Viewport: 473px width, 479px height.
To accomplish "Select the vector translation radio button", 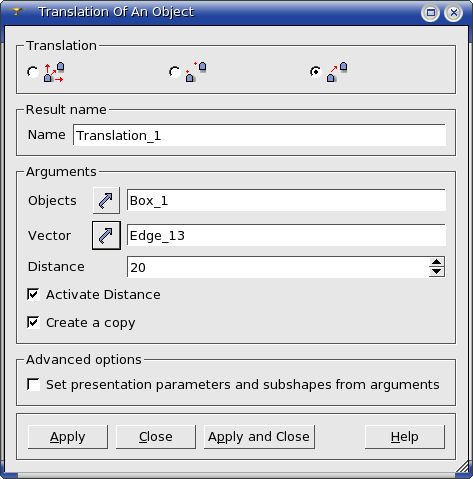I will point(315,72).
